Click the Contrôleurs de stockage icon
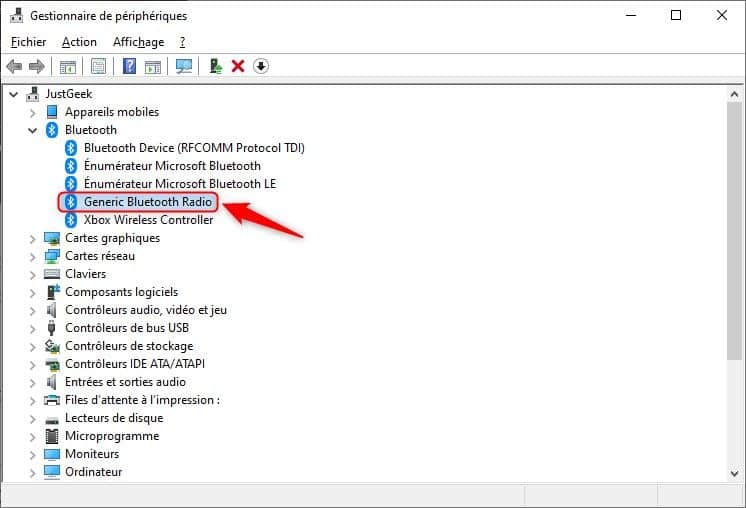This screenshot has width=746, height=508. click(52, 346)
